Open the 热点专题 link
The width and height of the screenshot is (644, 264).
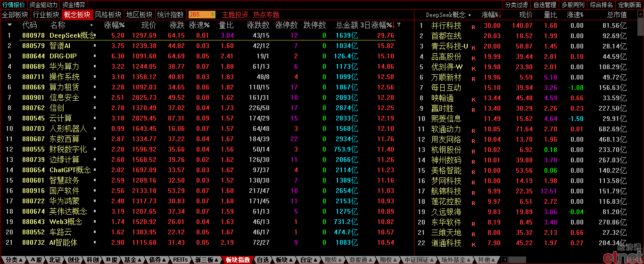(x=266, y=15)
